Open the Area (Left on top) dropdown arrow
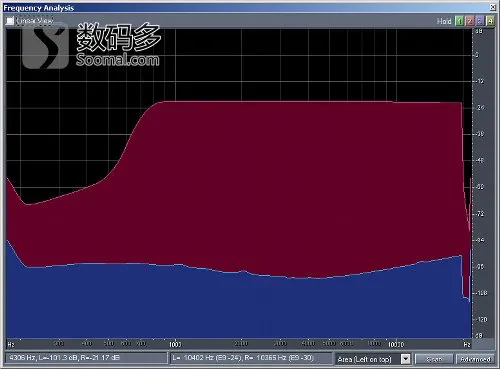500x369 pixels. point(405,359)
